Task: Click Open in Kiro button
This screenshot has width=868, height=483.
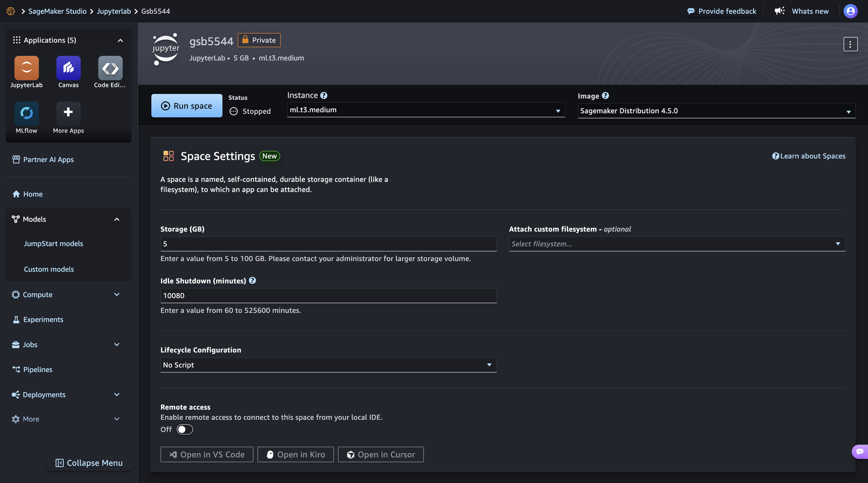Action: click(296, 455)
